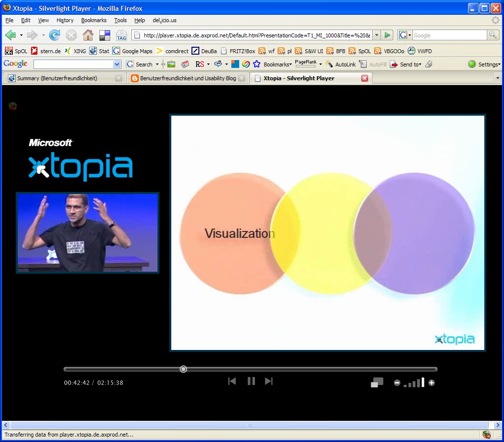Open the Google toolbar Bookmarks dropdown
The width and height of the screenshot is (504, 442).
[278, 64]
